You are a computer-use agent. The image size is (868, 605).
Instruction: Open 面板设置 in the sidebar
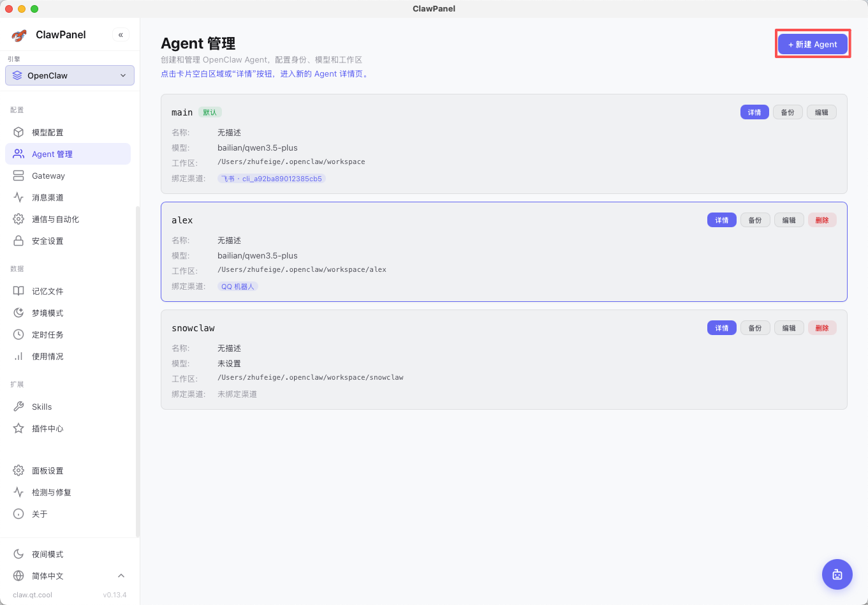(x=48, y=470)
